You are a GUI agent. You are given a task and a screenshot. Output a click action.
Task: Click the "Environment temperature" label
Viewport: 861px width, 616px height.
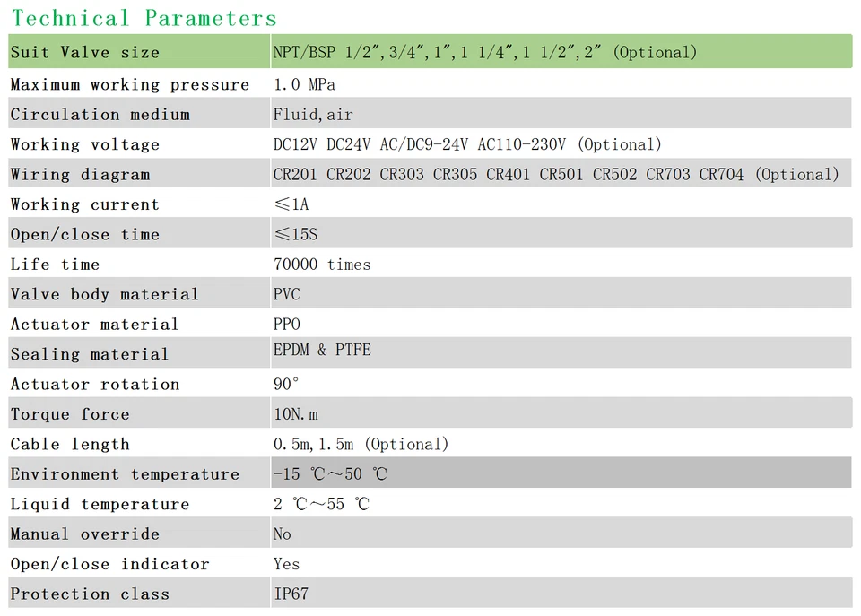(125, 474)
